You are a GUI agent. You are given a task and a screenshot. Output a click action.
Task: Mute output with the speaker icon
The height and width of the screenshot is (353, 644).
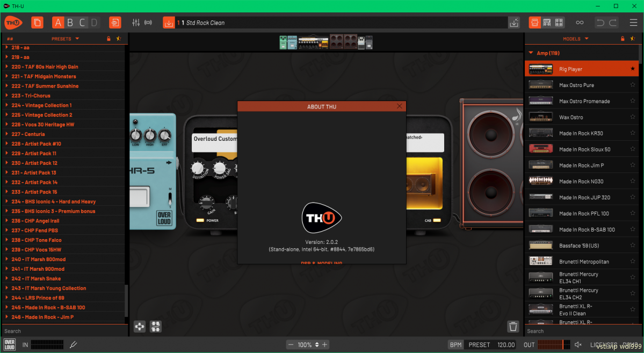click(x=578, y=345)
